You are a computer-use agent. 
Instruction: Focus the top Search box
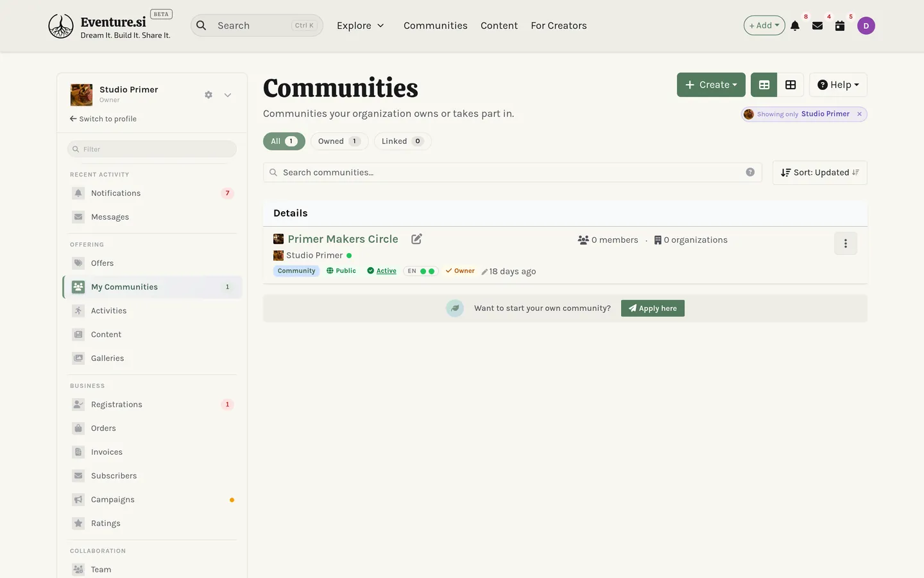click(x=257, y=26)
